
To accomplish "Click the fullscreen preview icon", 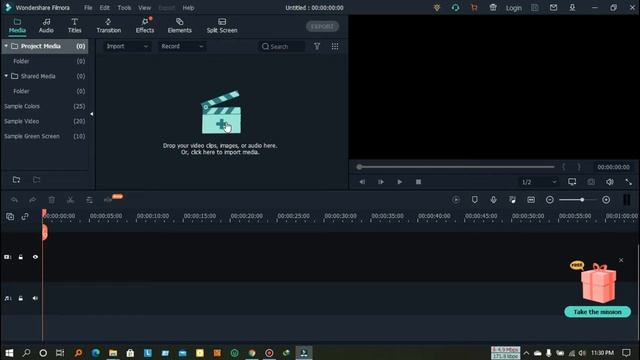I will click(629, 182).
